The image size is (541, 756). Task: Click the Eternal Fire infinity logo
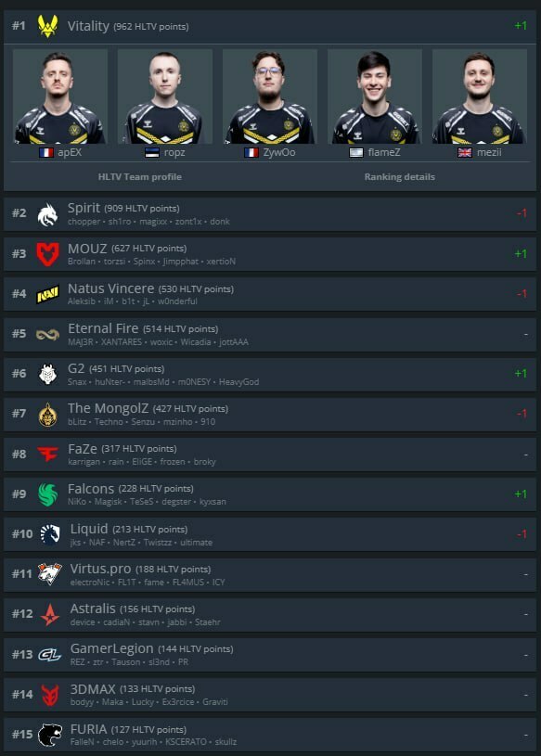pos(47,334)
